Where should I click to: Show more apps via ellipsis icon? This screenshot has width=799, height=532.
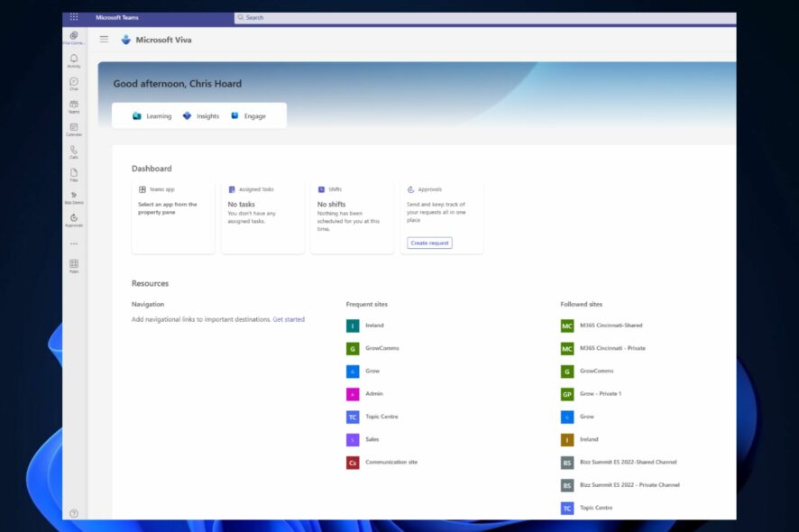74,243
